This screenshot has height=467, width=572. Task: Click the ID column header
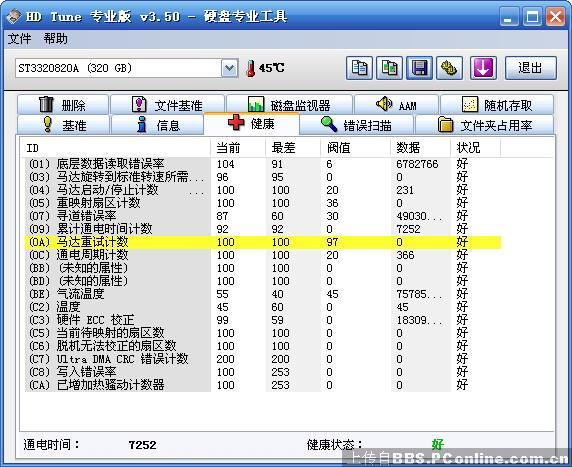pos(115,148)
